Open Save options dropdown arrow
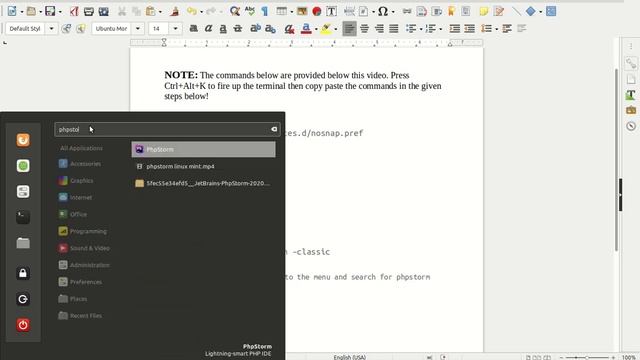Image resolution: width=640 pixels, height=360 pixels. tap(60, 12)
